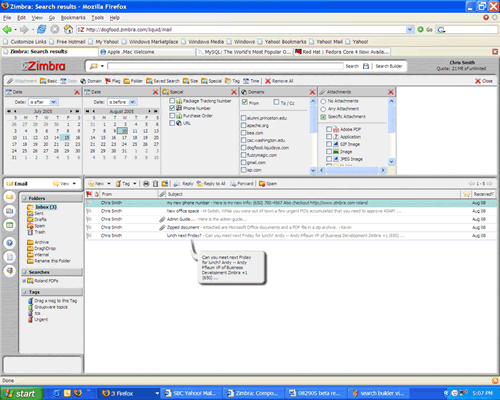Click the Print icon in mail toolbar

click(x=146, y=184)
